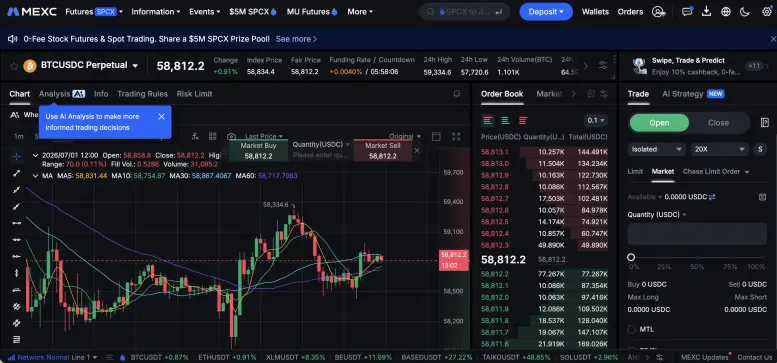Select the crosshair cursor drawing tool
Screen dimensions: 777x363
16,156
